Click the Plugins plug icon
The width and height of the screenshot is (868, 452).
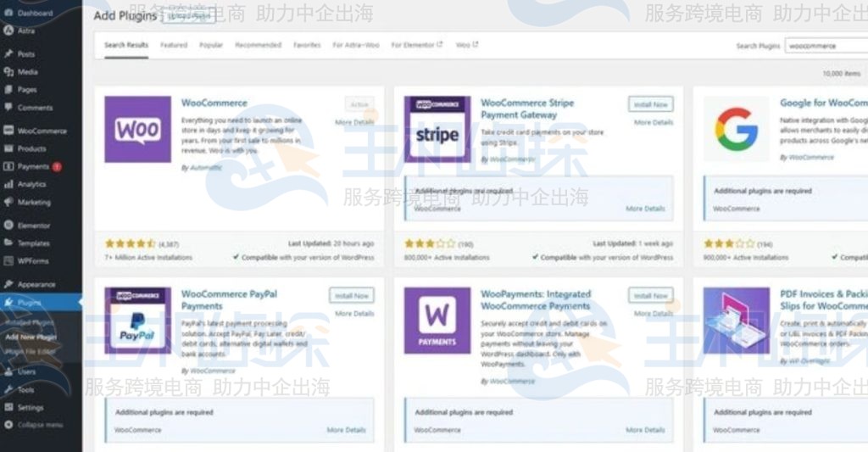[x=8, y=302]
